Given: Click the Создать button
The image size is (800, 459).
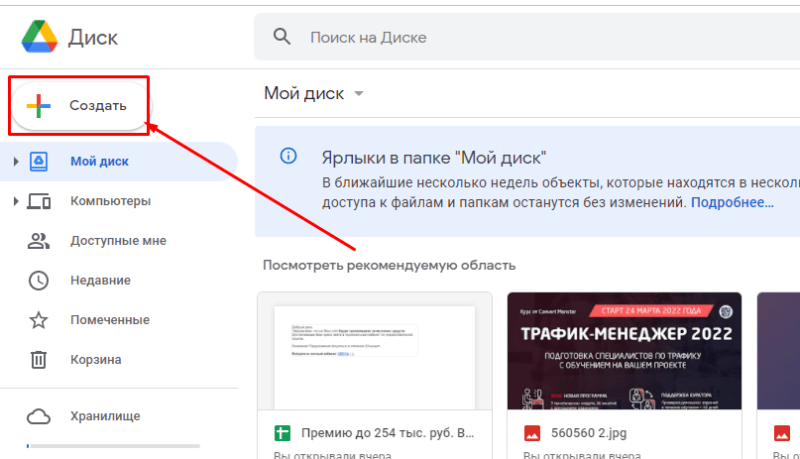Looking at the screenshot, I should pos(79,106).
